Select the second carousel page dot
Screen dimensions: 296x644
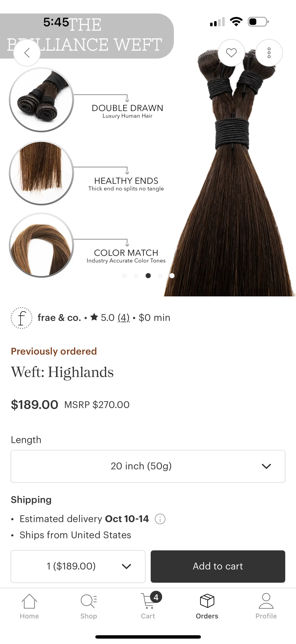[136, 276]
